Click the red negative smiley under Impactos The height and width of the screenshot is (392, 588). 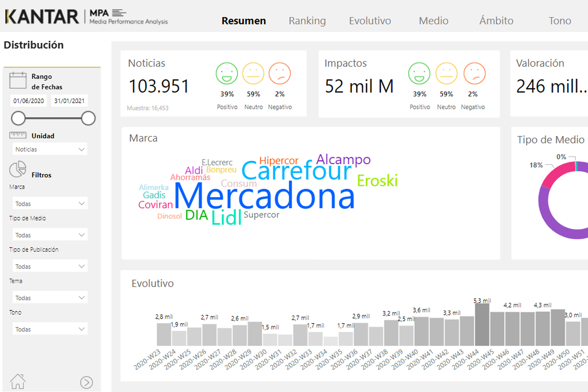474,73
